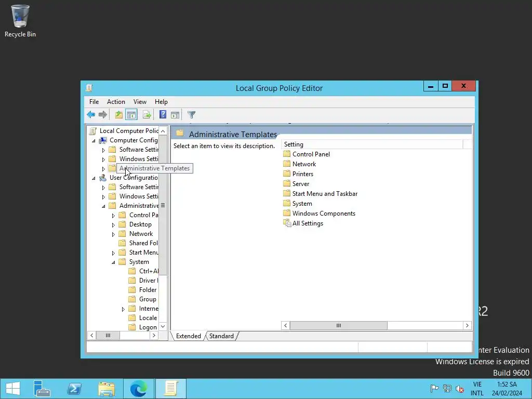
Task: Click the Export List toolbar icon
Action: pos(147,115)
